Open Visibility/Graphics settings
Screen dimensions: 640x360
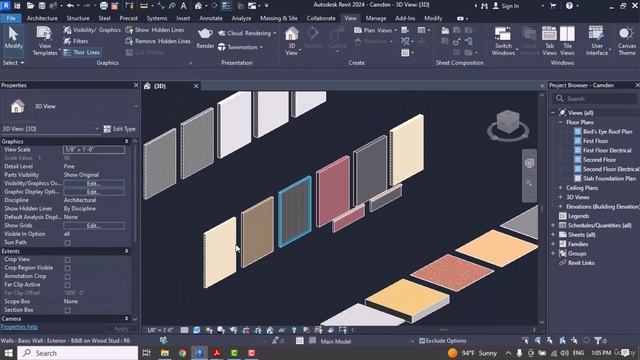coord(92,30)
